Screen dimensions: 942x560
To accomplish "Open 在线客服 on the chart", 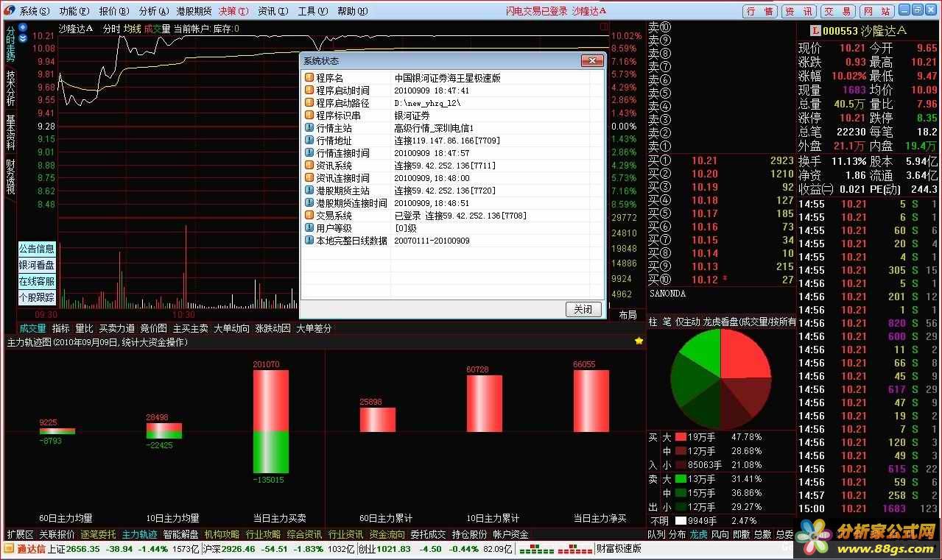I will [37, 281].
